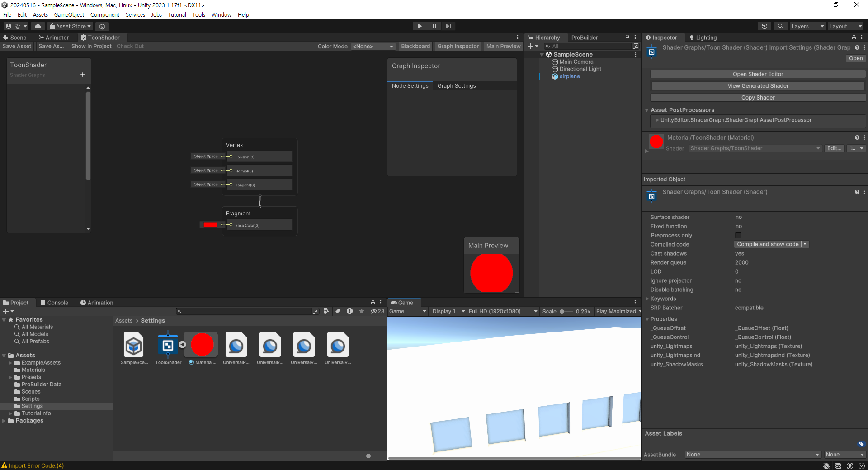Open the Asset Store dropdown
This screenshot has height=470, width=868.
[70, 26]
